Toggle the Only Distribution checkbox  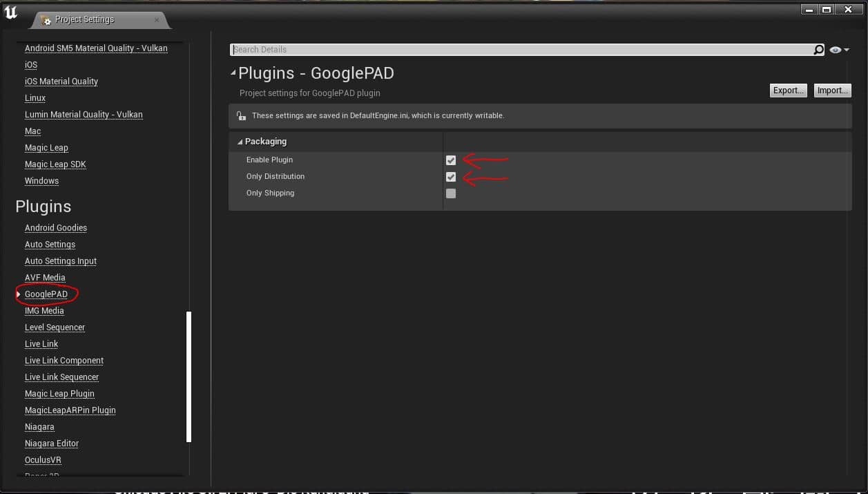click(x=451, y=177)
